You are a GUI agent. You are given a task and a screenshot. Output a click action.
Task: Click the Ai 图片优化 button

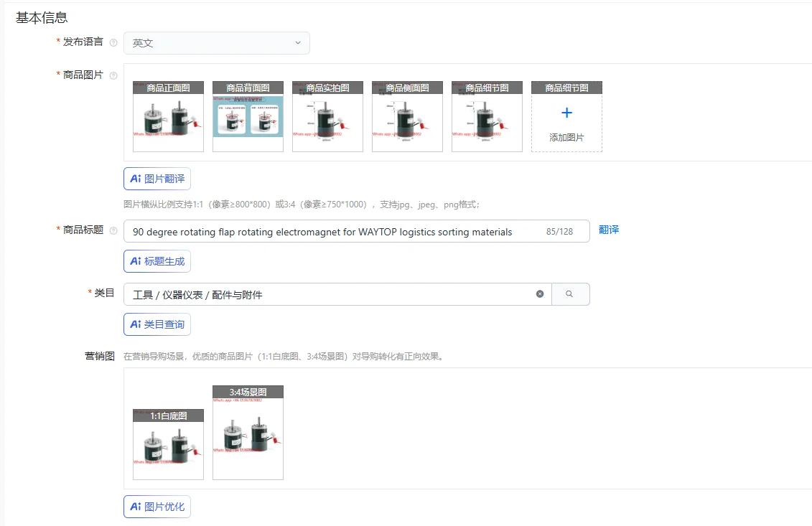coord(157,507)
